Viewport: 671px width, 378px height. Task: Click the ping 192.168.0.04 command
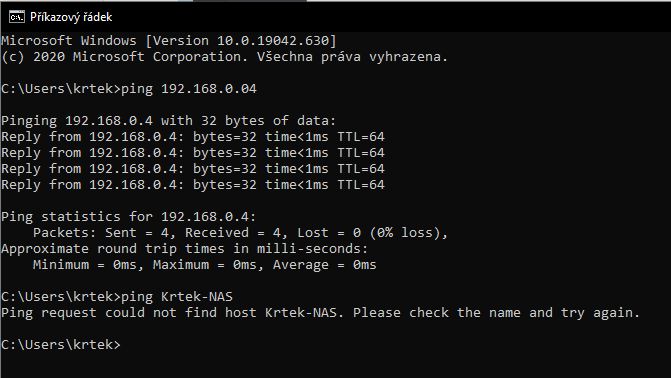pos(189,89)
